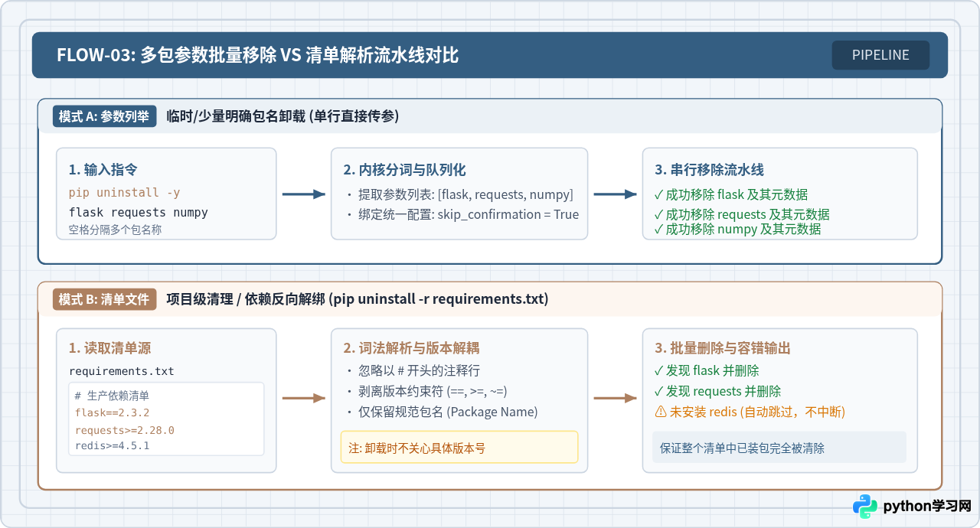Click the '3. 批量删除与容错输出' card title
The height and width of the screenshot is (528, 980).
723,348
